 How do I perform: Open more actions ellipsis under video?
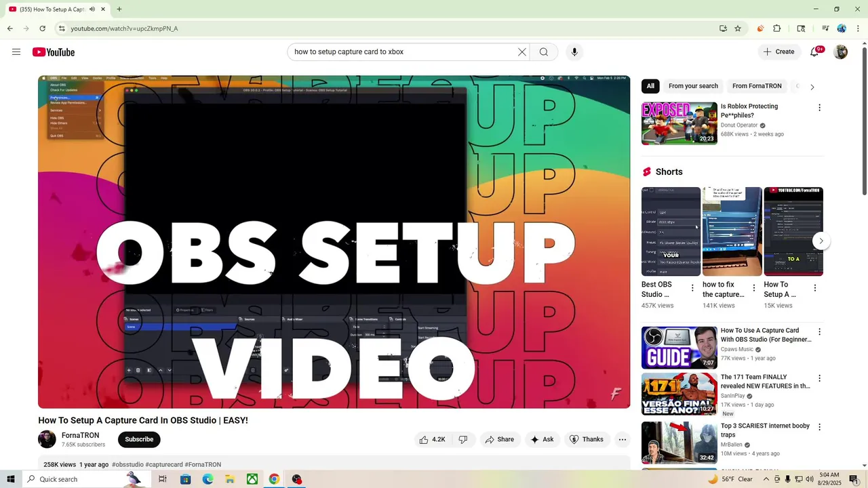[623, 439]
